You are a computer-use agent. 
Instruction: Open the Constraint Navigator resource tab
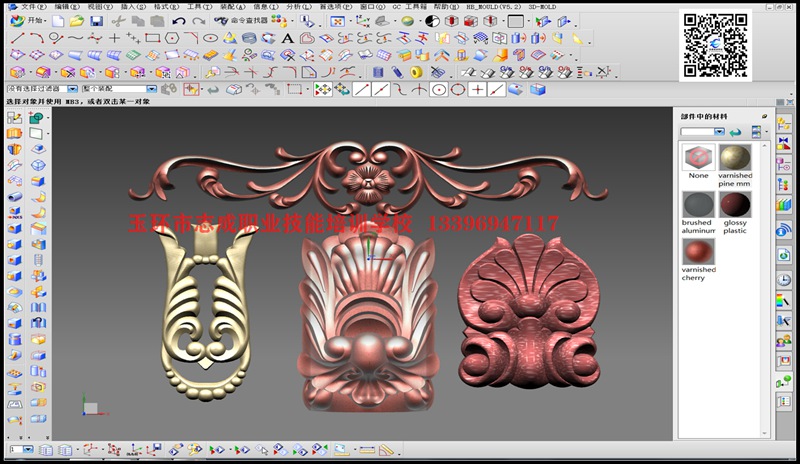(784, 144)
